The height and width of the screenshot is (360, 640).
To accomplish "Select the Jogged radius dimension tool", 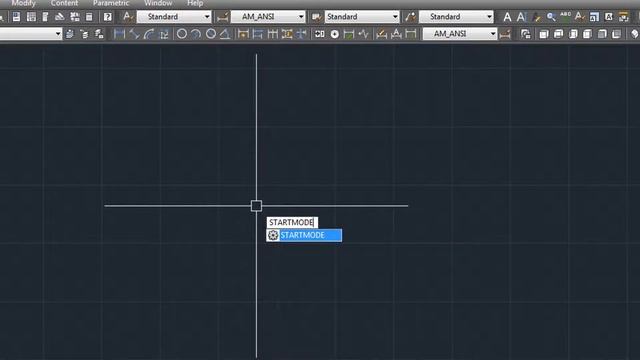I will point(196,34).
